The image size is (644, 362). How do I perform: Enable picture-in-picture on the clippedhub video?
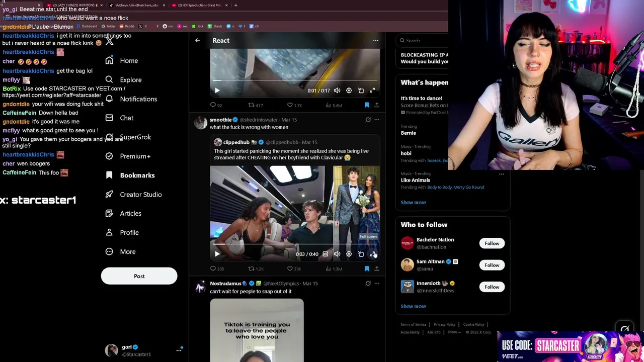[x=361, y=254]
